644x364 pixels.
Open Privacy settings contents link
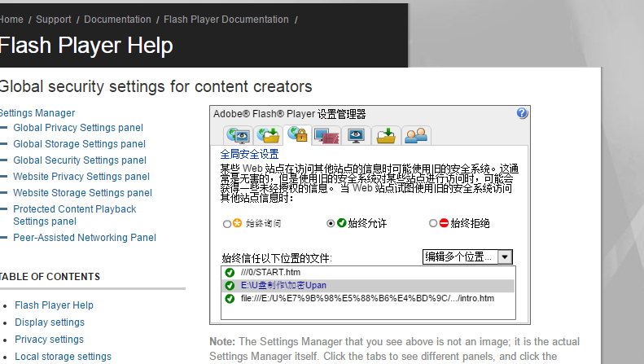[50, 340]
